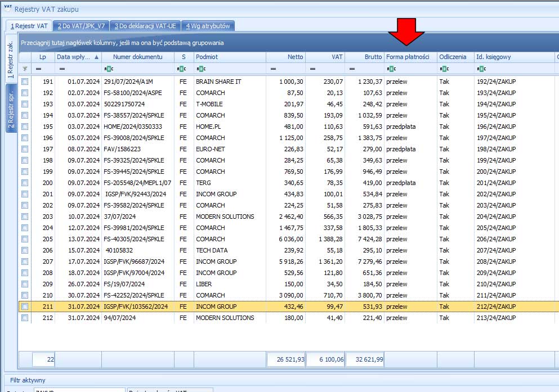Click the equals filter icon under Brutto
This screenshot has width=559, height=392.
352,69
